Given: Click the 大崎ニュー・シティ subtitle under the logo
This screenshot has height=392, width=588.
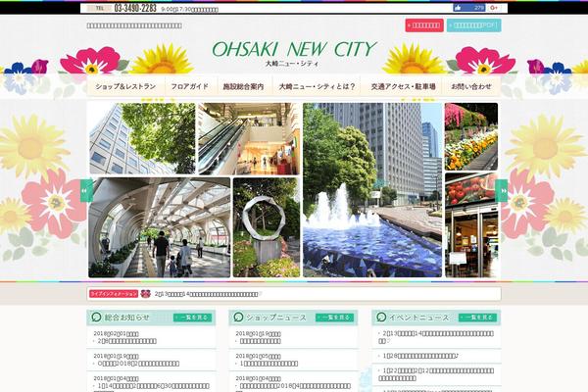Looking at the screenshot, I should pos(292,64).
